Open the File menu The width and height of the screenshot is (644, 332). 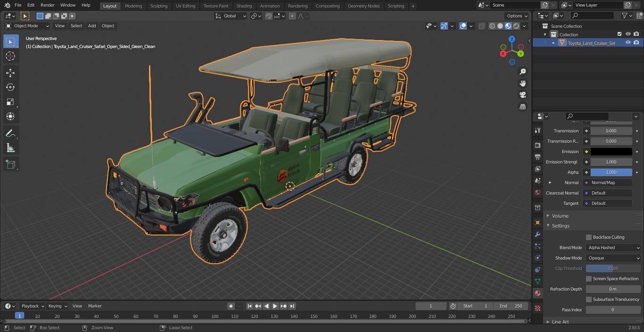point(18,5)
